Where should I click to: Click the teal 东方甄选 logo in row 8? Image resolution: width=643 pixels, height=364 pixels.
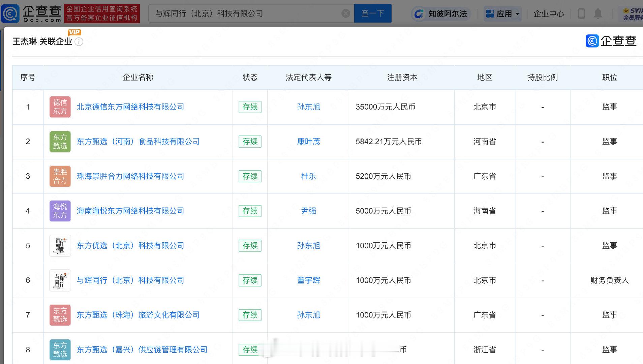(60, 350)
